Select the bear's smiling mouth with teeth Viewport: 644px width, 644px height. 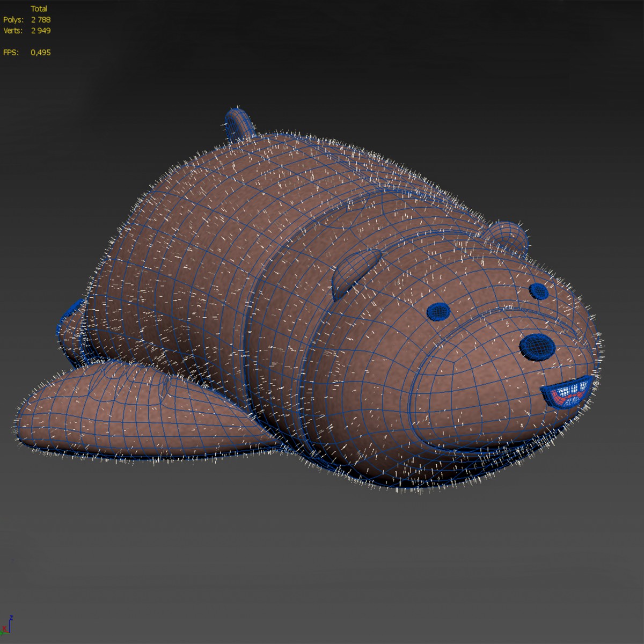568,391
